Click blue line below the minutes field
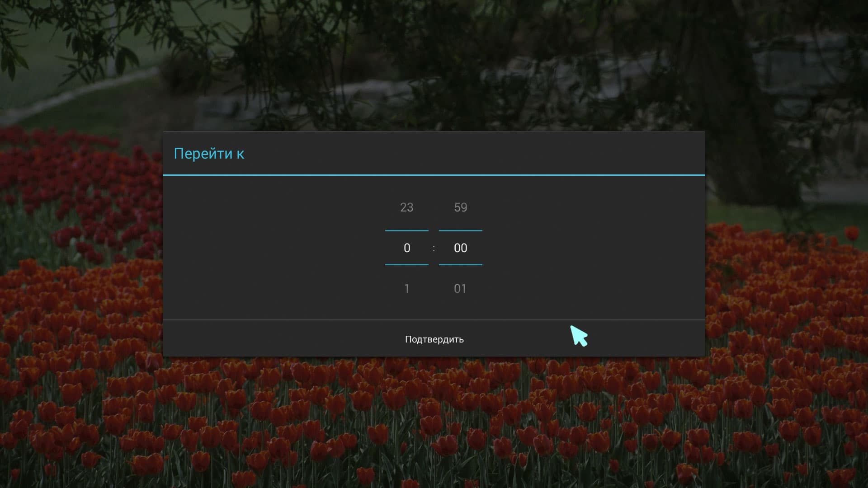This screenshot has height=488, width=868. point(460,264)
